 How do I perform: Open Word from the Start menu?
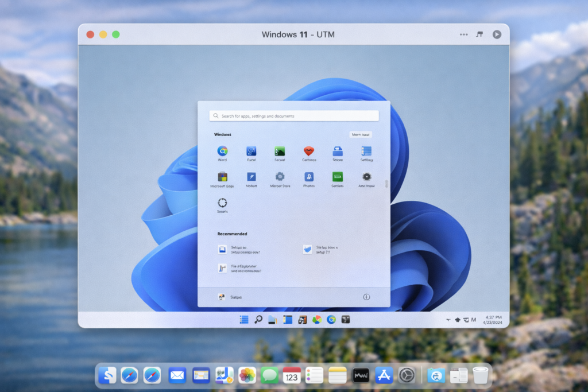coord(222,151)
